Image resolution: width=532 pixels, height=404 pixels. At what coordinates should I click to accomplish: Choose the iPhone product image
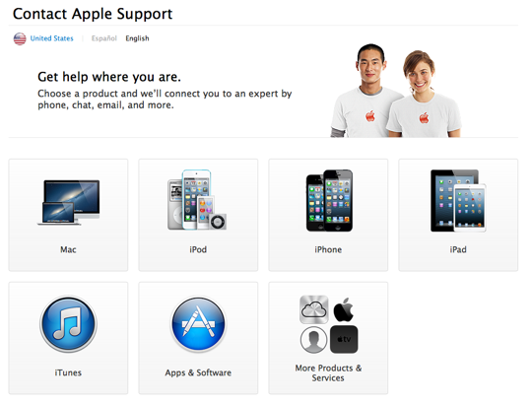tap(329, 200)
